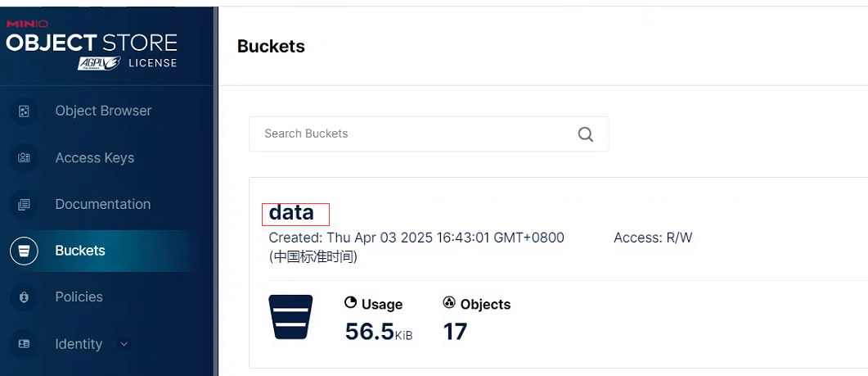
Task: Click the Access Keys sidebar icon
Action: [x=24, y=158]
